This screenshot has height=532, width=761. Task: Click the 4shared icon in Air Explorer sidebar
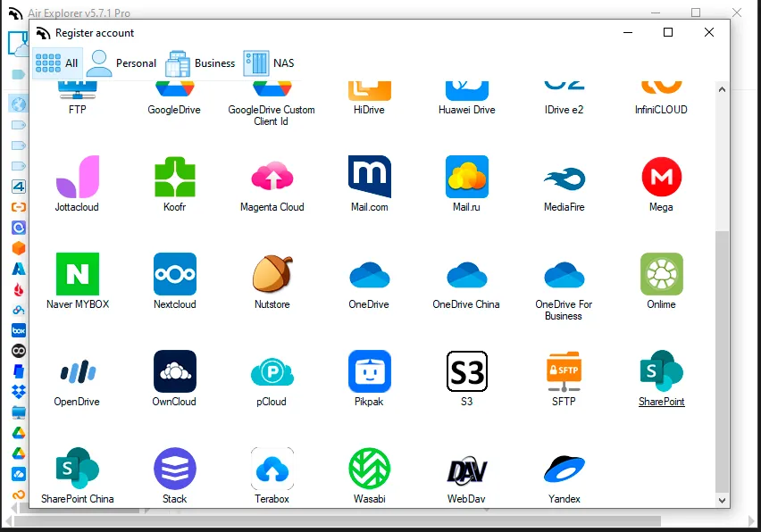click(19, 187)
